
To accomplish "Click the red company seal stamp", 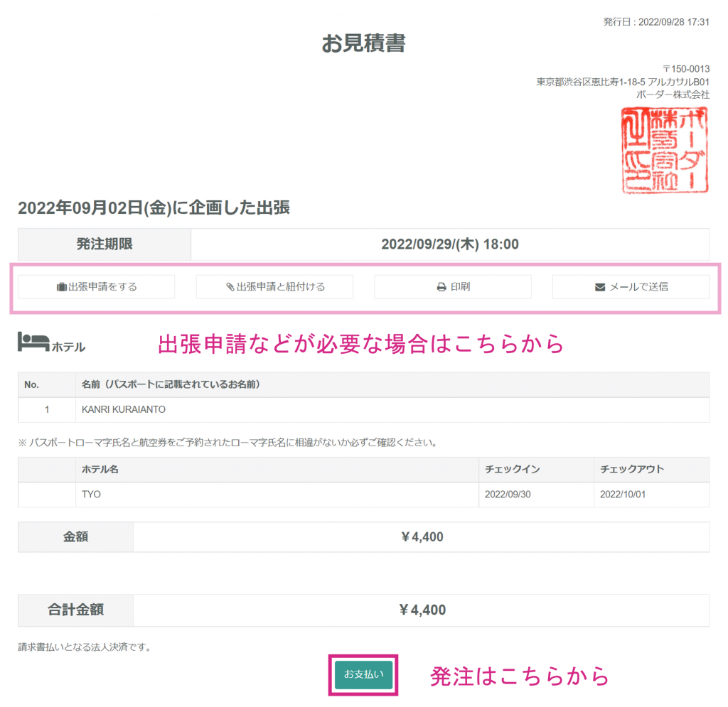I will coord(665,150).
